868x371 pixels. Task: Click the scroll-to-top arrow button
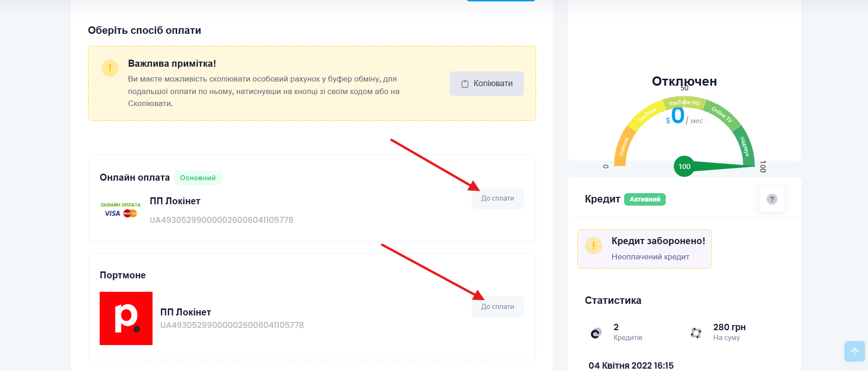[855, 351]
